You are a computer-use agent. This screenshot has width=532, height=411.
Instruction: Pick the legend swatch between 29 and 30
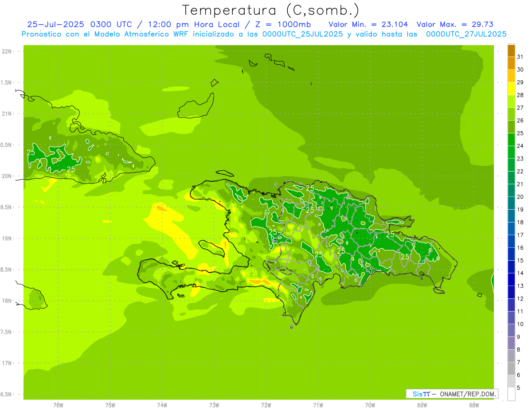click(511, 76)
